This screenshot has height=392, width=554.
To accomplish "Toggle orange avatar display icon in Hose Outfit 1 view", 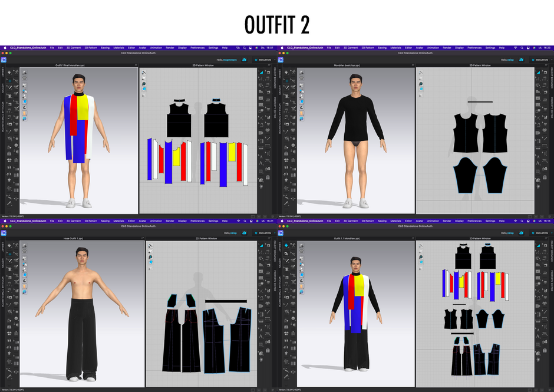I will coord(24,286).
